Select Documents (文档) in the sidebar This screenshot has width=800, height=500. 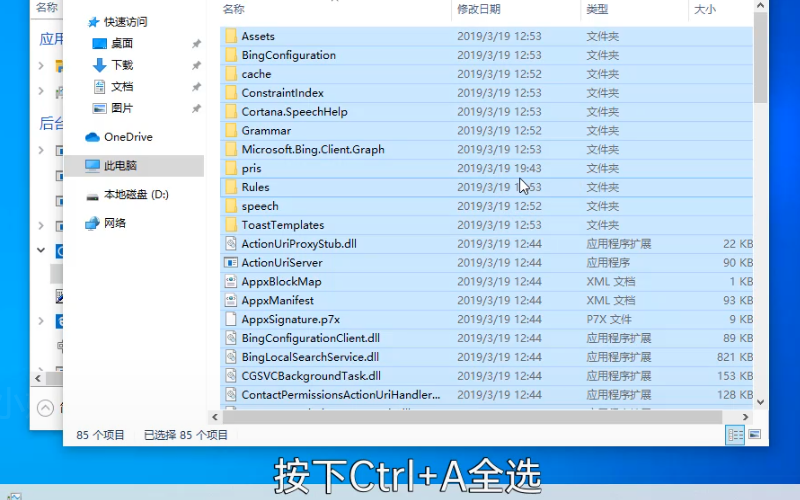(x=121, y=87)
